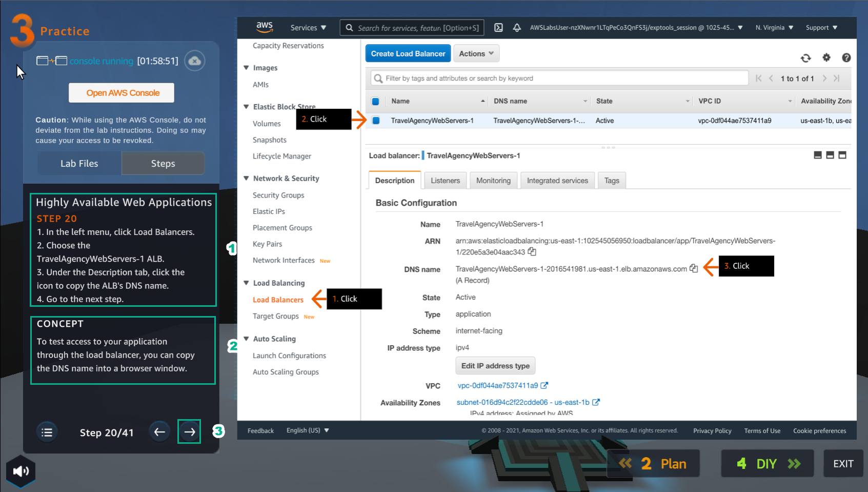Open subnet link external icon
868x492 pixels.
tap(596, 402)
